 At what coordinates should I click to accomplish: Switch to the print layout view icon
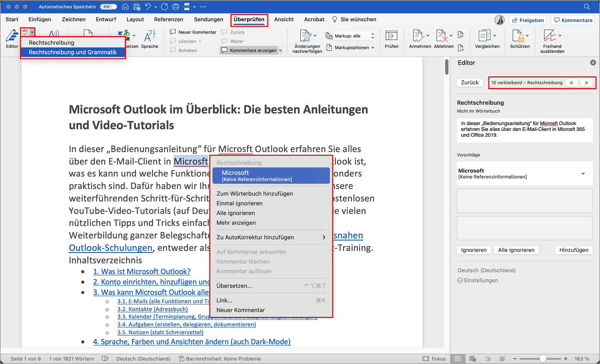[x=458, y=359]
